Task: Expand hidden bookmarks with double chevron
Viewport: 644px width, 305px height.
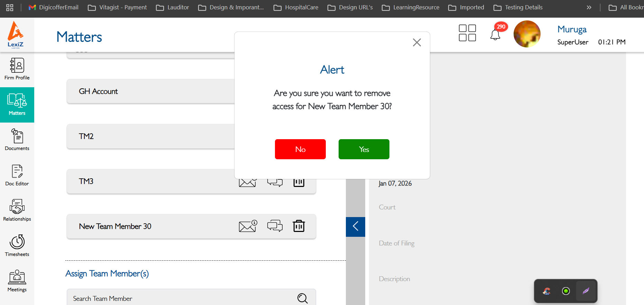Action: pos(589,7)
